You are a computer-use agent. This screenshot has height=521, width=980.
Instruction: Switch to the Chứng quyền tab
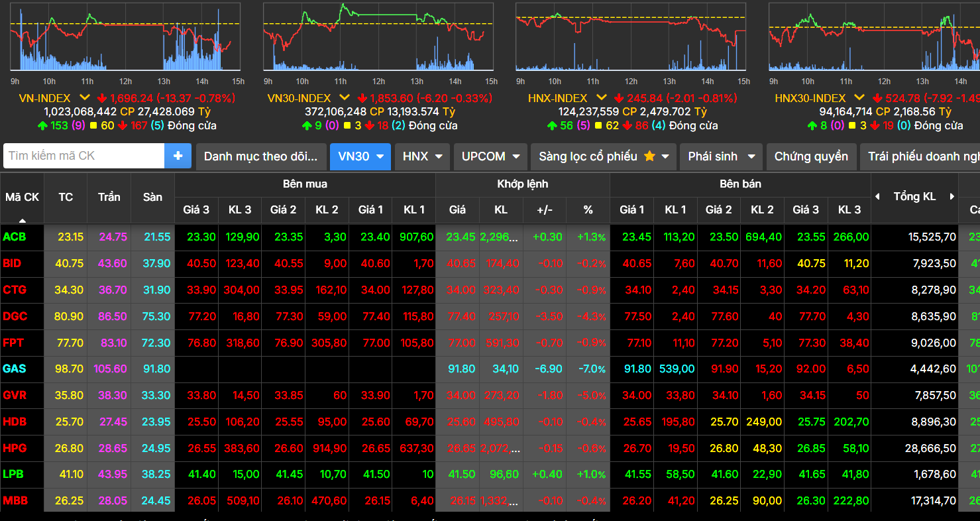click(810, 156)
